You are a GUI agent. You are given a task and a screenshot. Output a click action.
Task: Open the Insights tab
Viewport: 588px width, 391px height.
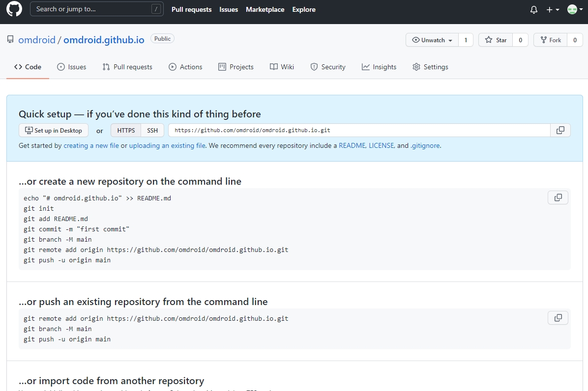tap(379, 67)
